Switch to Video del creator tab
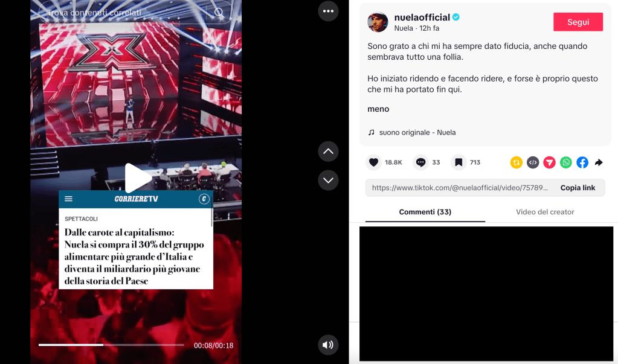618x364 pixels. tap(545, 212)
